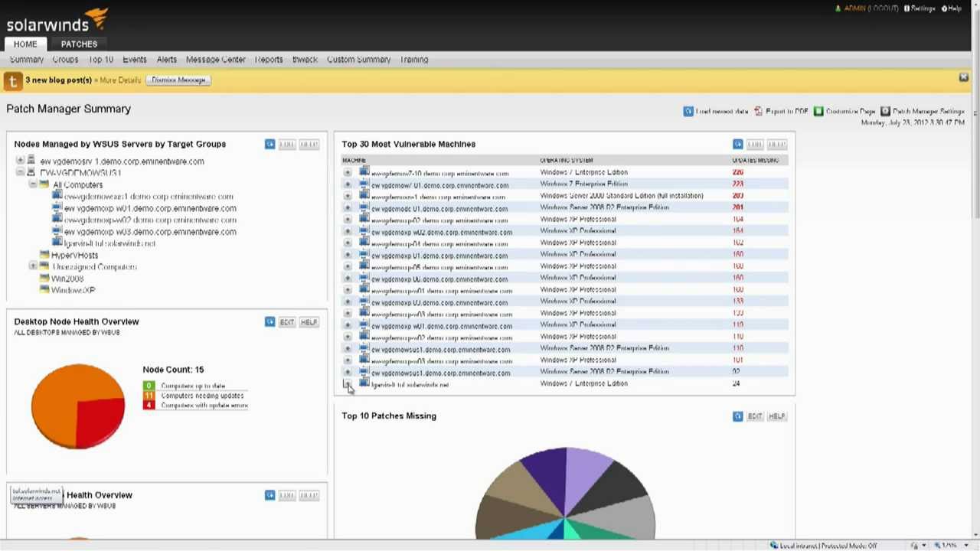Click the Load newest data icon
Viewport: 980px width, 551px height.
coord(688,112)
